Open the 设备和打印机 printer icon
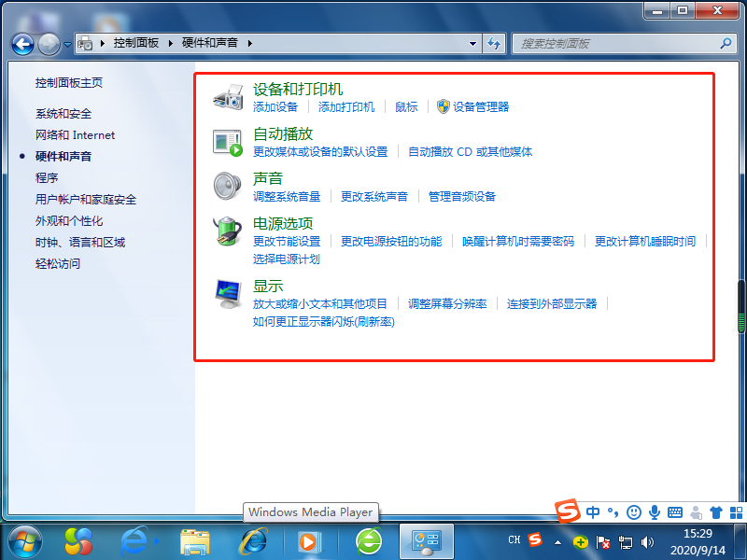This screenshot has height=560, width=747. point(228,97)
